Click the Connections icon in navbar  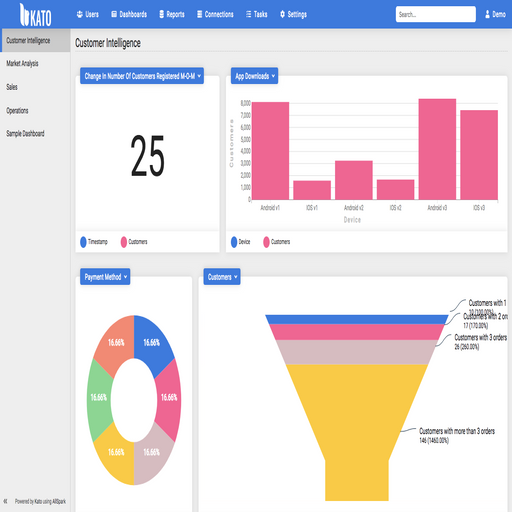(x=199, y=14)
